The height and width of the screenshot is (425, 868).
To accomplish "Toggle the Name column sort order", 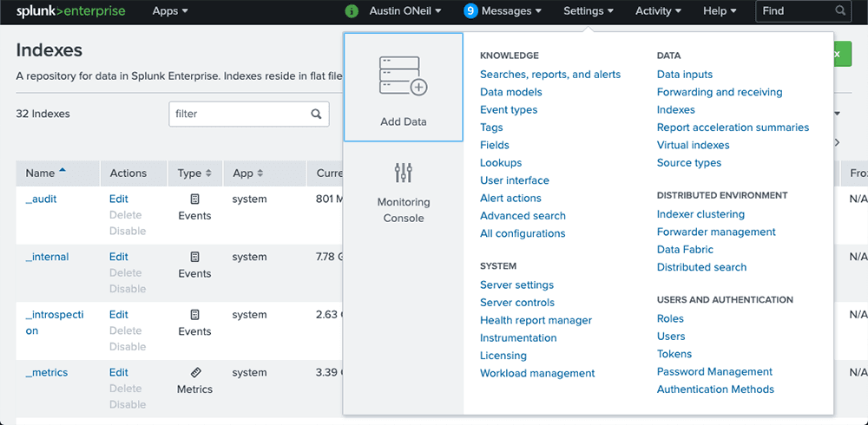I will point(46,173).
